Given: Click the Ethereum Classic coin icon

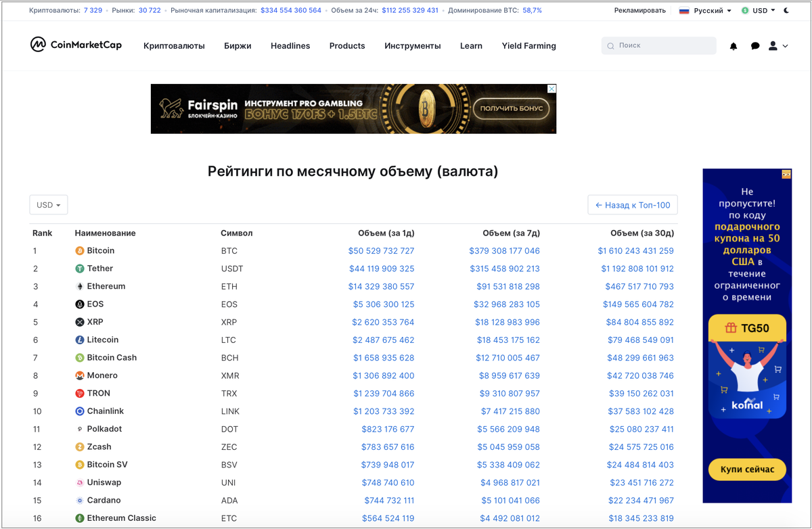Looking at the screenshot, I should coord(80,518).
